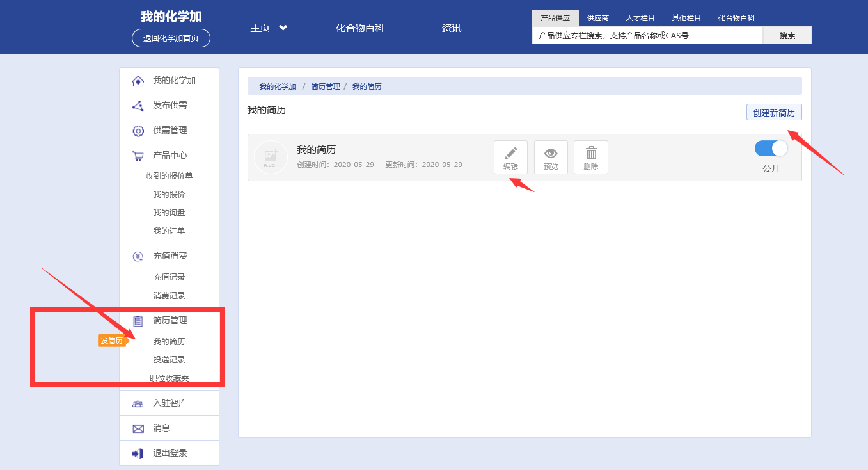Preview the resume with the eye icon
The width and height of the screenshot is (868, 470).
[551, 154]
